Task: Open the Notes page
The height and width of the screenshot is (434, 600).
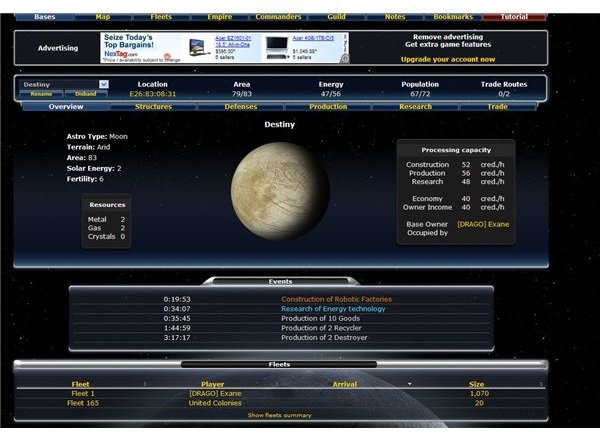Action: click(395, 17)
